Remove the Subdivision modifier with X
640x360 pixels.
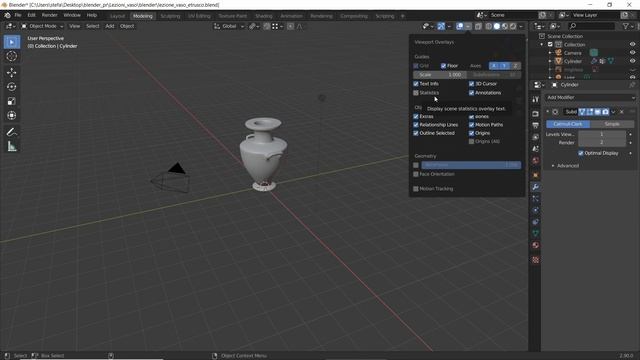[622, 112]
